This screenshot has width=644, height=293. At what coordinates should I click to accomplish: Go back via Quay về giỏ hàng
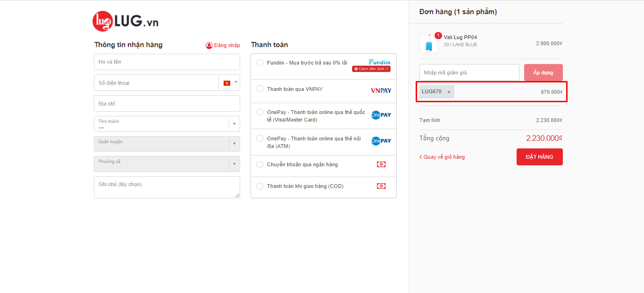click(x=442, y=157)
